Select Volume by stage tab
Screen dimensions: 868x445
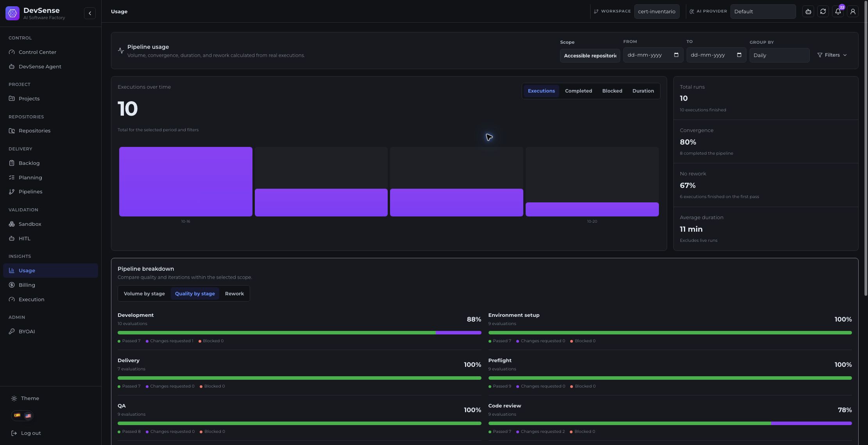144,294
